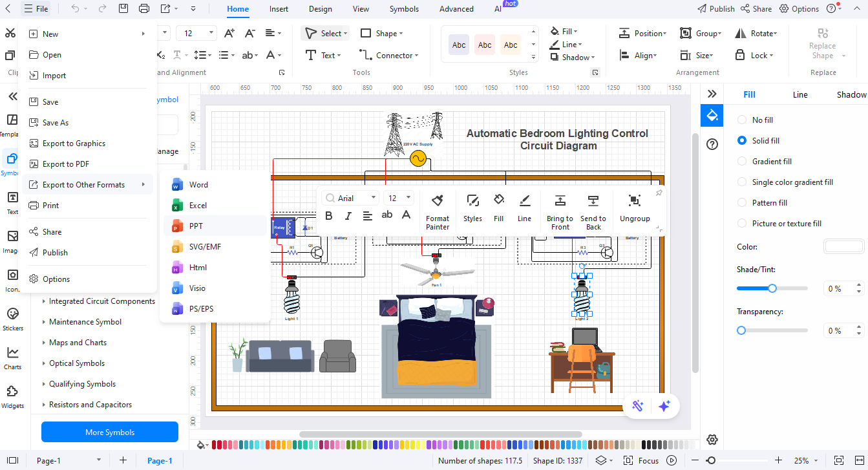868x470 pixels.
Task: Collapse the right panel with double chevron
Action: [712, 94]
